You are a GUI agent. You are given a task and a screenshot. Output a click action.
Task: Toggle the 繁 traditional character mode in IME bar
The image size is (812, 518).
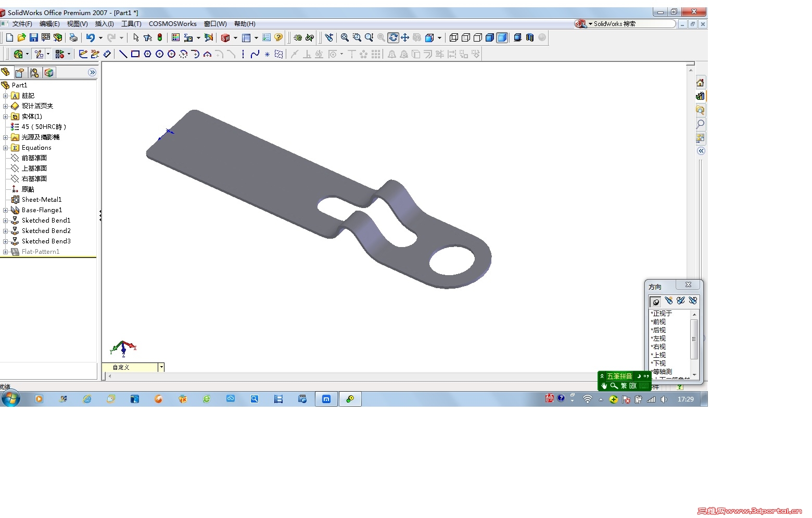(x=624, y=386)
